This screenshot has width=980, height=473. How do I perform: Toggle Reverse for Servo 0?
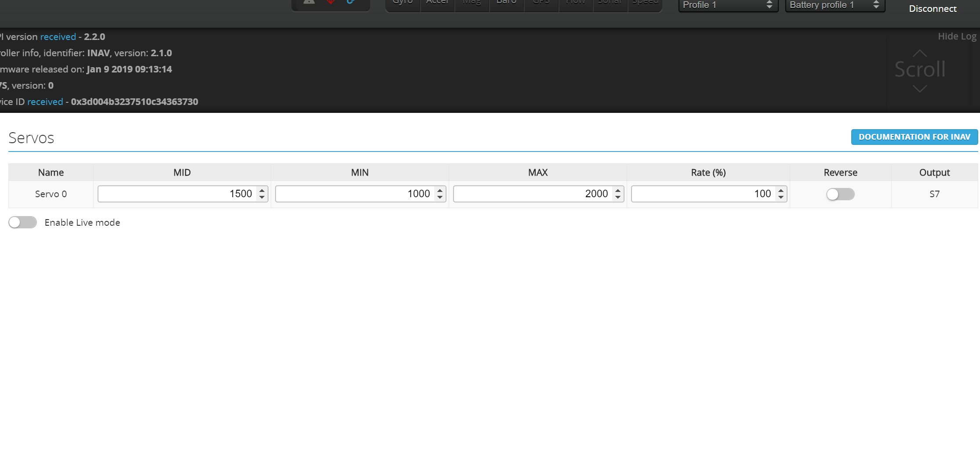click(840, 194)
